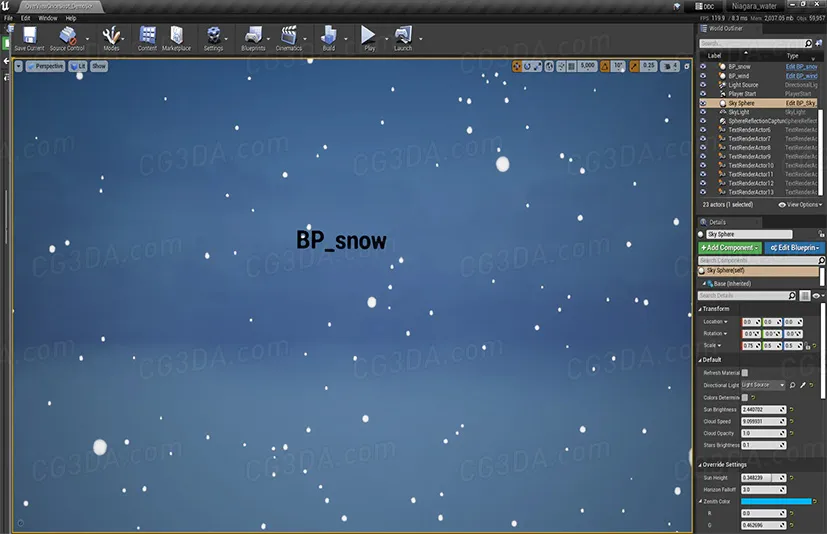Hide BP_snow actor with eye icon
The image size is (827, 534).
(703, 67)
